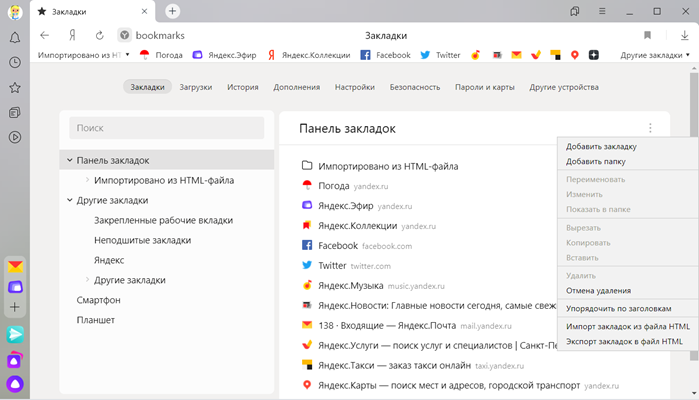Go back using the back arrow
Screen dimensions: 699x400
(44, 35)
